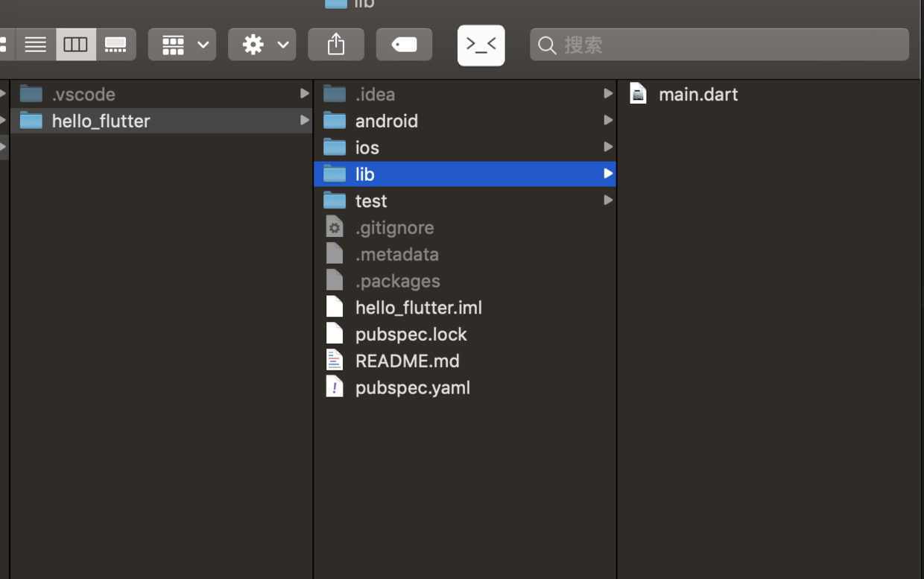Click the Edit Tags toolbar button
Screen dimensions: 924x579
tap(404, 45)
